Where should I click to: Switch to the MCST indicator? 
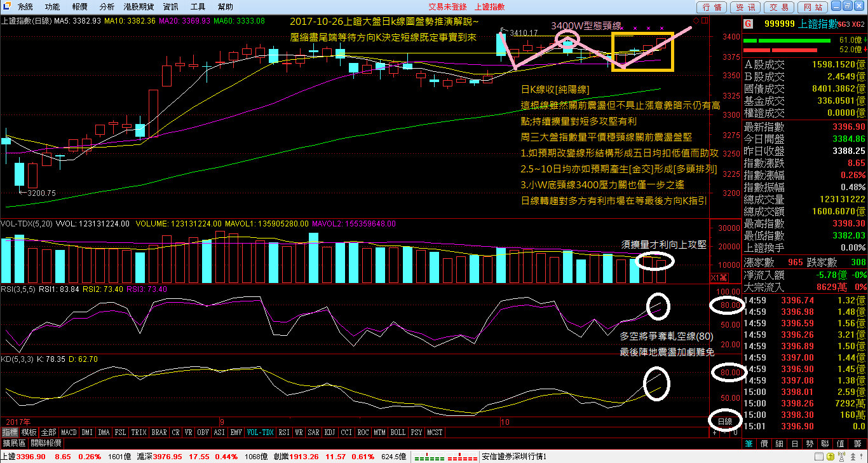point(435,432)
